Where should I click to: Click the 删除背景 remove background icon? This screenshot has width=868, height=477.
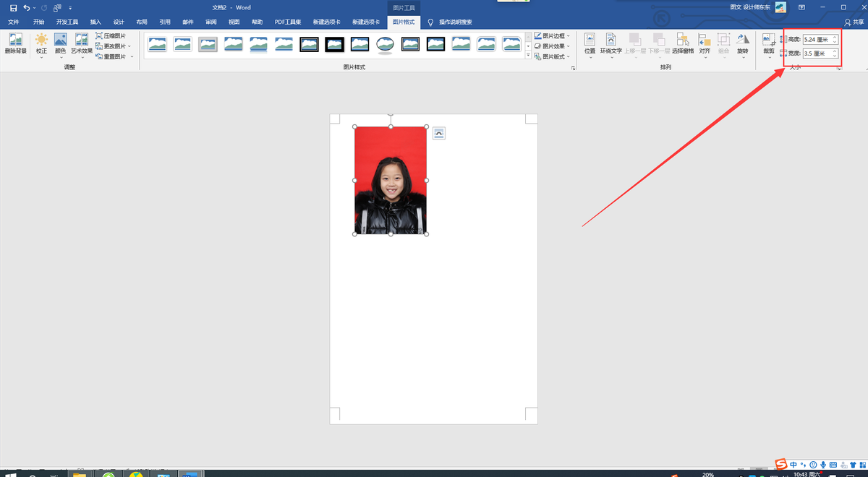[x=15, y=44]
